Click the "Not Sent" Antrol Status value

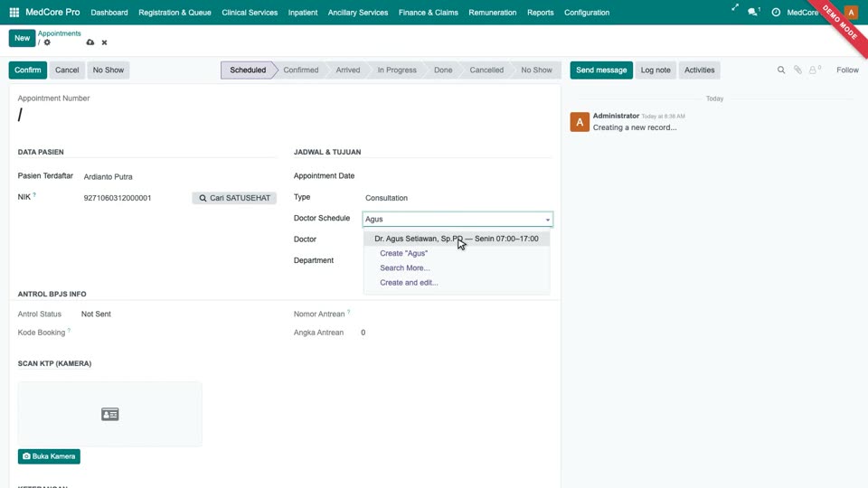point(96,314)
